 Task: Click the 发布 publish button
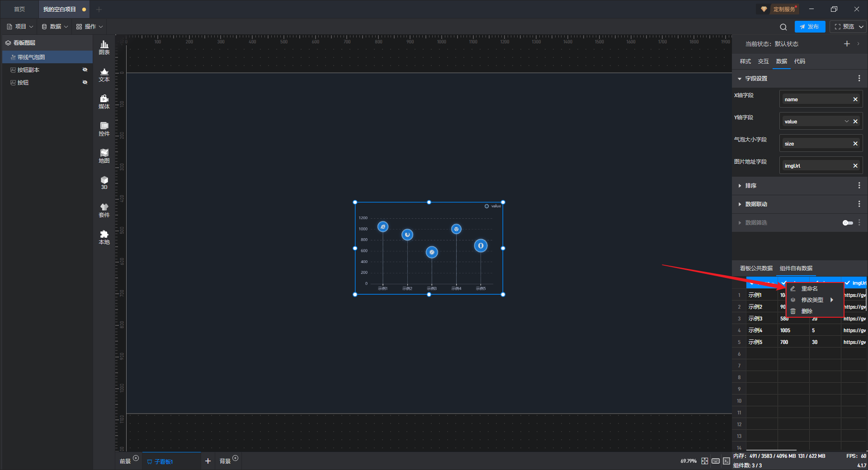coord(810,27)
